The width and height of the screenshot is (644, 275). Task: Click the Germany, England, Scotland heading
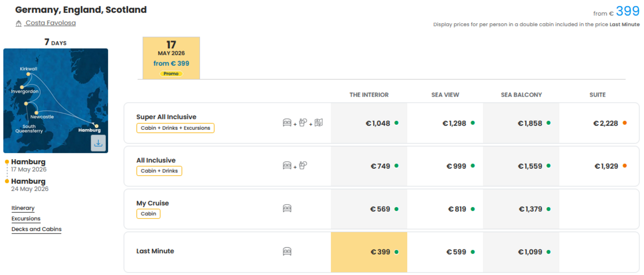tap(81, 10)
